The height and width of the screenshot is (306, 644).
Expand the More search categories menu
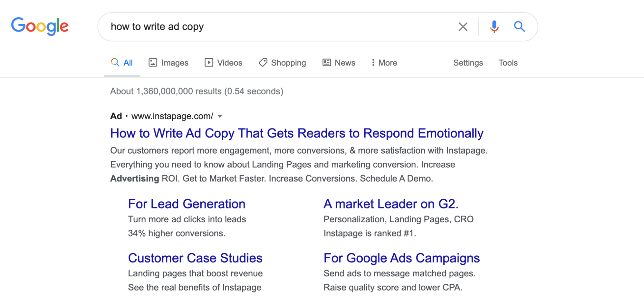384,62
